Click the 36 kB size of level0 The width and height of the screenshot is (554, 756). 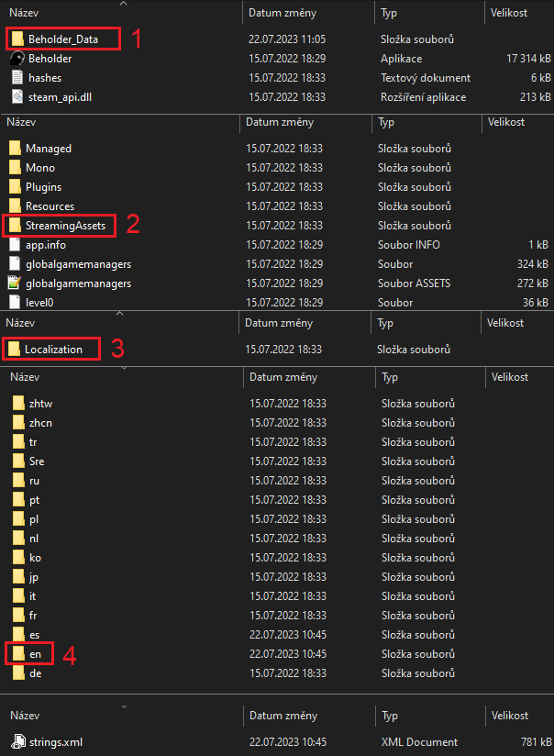pos(535,302)
